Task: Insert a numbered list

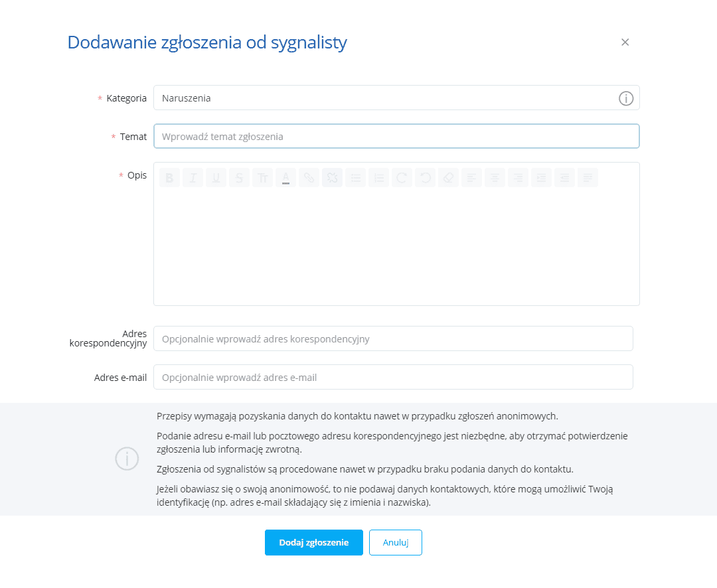Action: click(378, 177)
